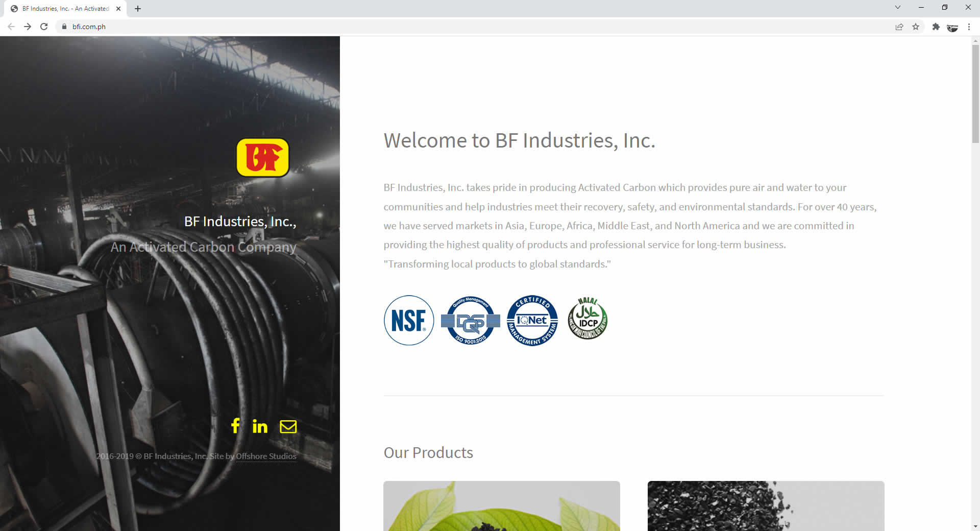
Task: Click the 'Transforming local products to global standards' quote
Action: click(x=497, y=264)
